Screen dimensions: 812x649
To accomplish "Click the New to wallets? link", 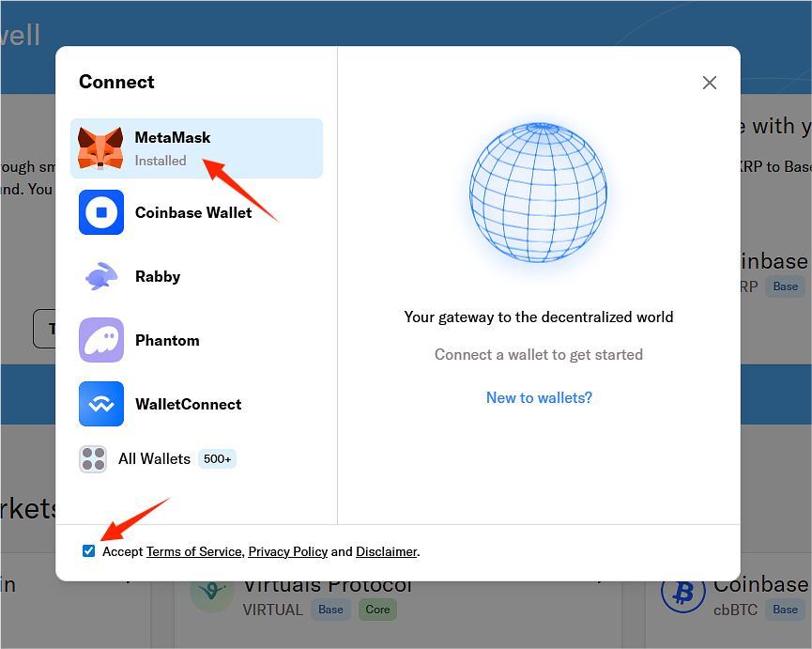I will (539, 397).
